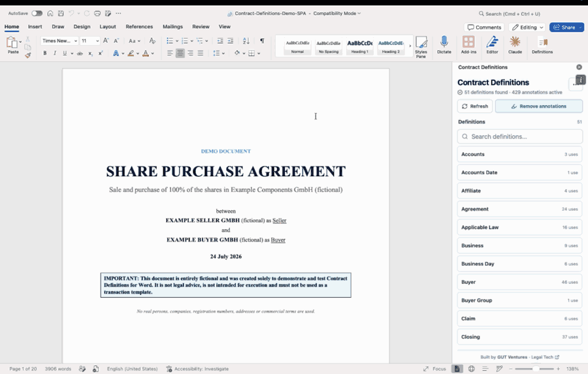Switch to Web Layout view in the status bar
Viewport: 588px width, 374px height.
click(471, 369)
